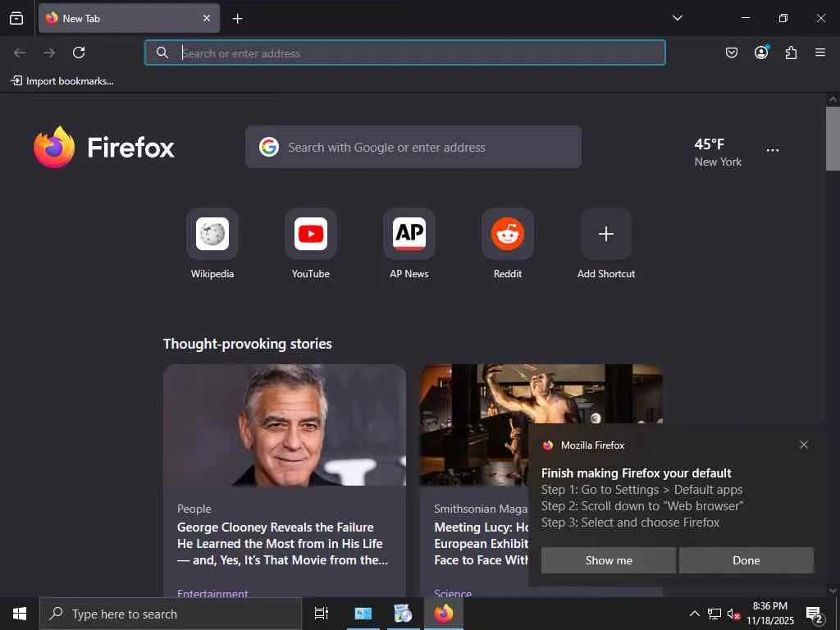Click the Firefox logo on the new tab page
The image size is (840, 630).
104,147
